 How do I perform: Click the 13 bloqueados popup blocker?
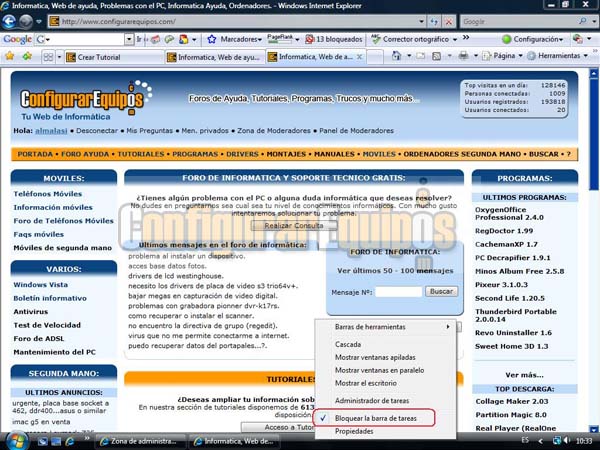(x=334, y=39)
